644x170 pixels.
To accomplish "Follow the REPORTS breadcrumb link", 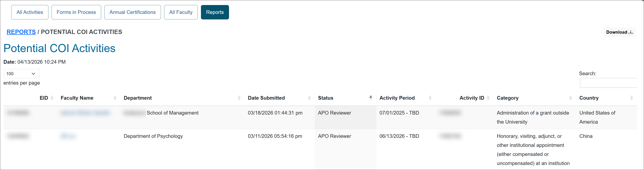I will tap(21, 32).
